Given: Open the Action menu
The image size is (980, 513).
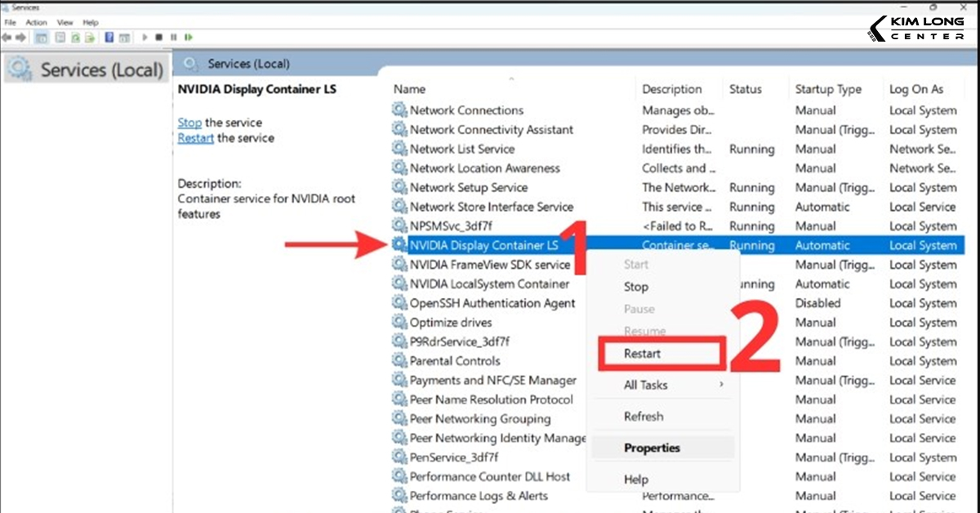Looking at the screenshot, I should [x=36, y=22].
